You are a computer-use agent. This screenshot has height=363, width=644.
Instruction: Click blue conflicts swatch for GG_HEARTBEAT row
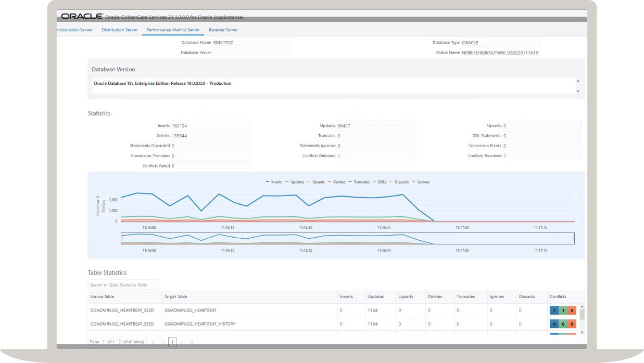tap(554, 310)
